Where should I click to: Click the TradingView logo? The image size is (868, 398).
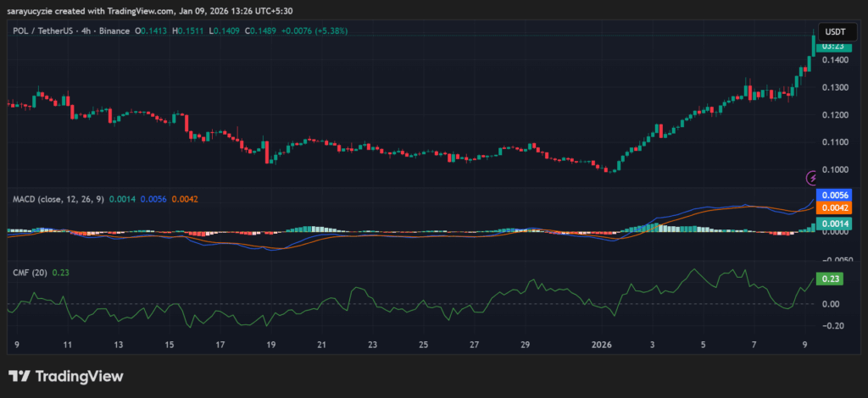tap(66, 376)
